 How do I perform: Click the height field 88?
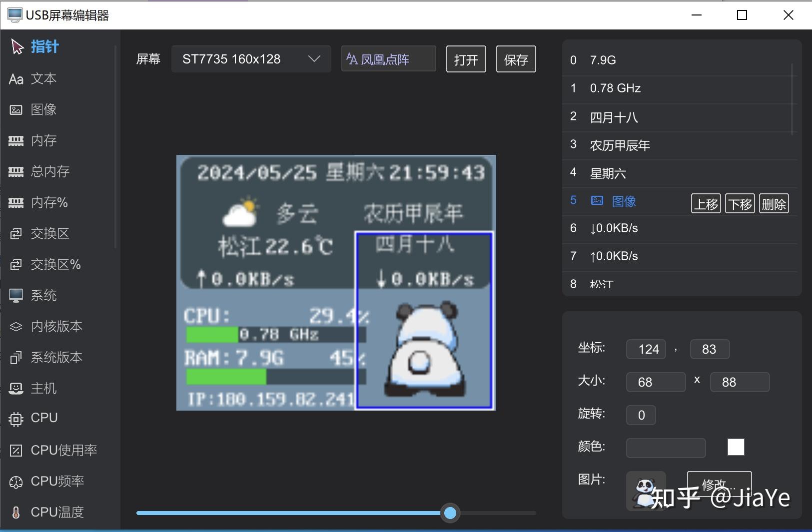740,382
